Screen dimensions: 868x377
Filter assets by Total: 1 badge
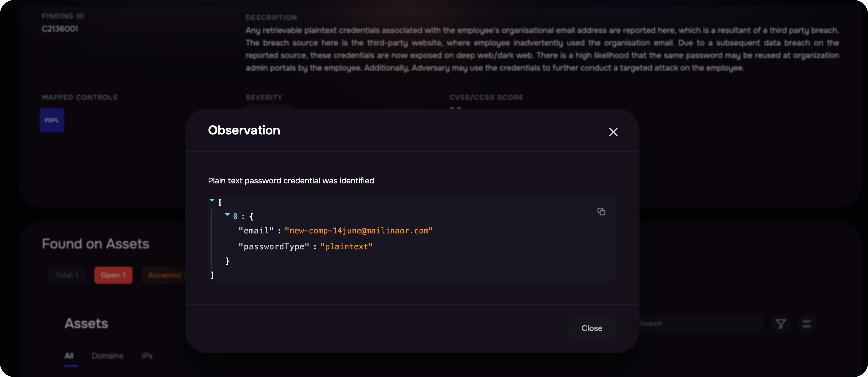pyautogui.click(x=67, y=275)
